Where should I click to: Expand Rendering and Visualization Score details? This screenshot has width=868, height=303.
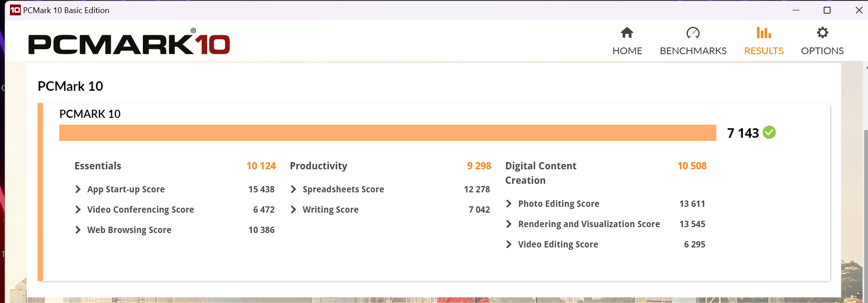click(x=509, y=224)
